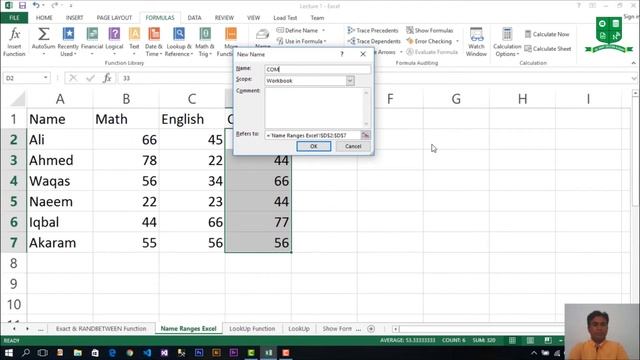Expand the formula bar
Image resolution: width=640 pixels, height=360 pixels.
(x=634, y=78)
